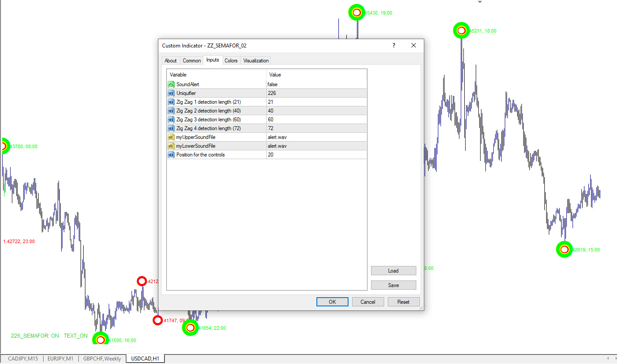This screenshot has height=364, width=617.
Task: Switch to the GBPCHF,Weekly chart tab
Action: click(x=102, y=359)
